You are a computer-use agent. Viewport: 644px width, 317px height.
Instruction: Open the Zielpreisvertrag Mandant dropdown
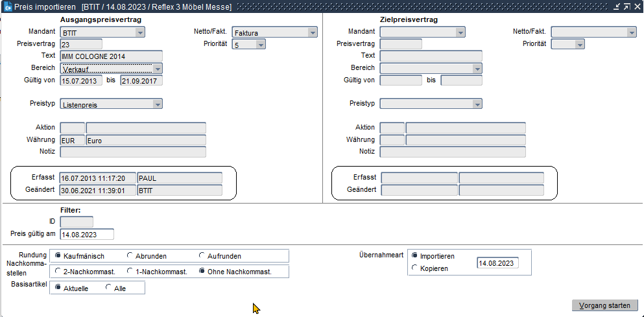pyautogui.click(x=460, y=32)
